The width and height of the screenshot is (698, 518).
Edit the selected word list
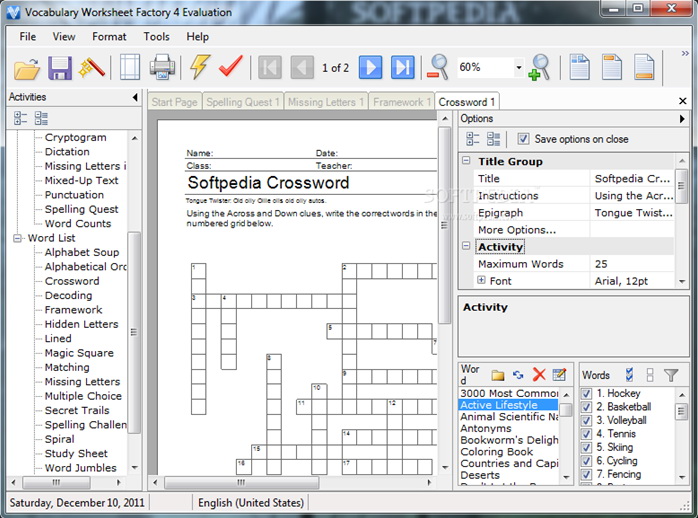559,375
